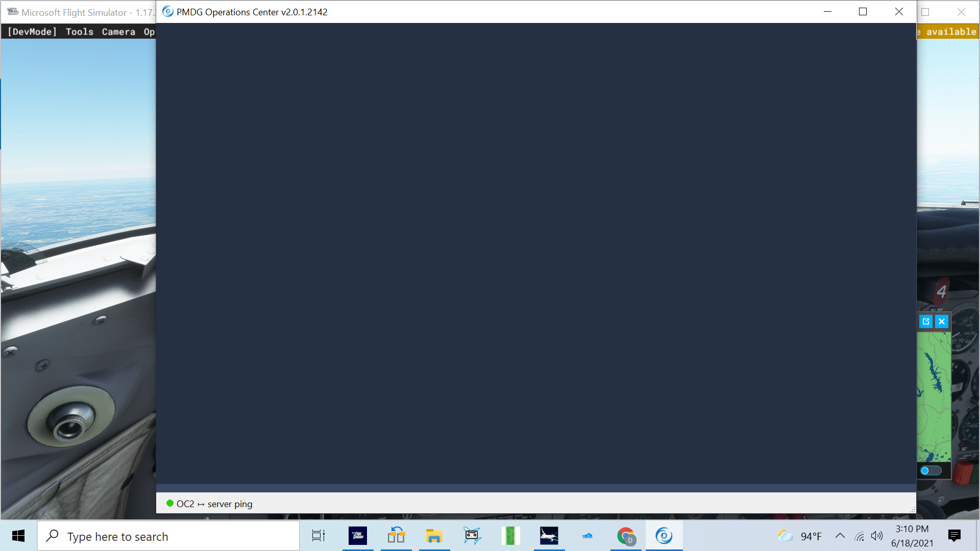Open the Tools menu in Flight Simulator

pos(80,32)
